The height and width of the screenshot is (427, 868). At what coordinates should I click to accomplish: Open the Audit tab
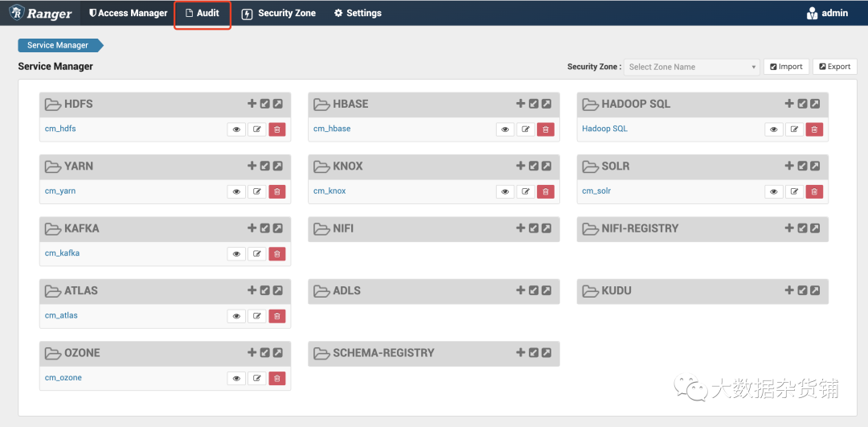(202, 13)
